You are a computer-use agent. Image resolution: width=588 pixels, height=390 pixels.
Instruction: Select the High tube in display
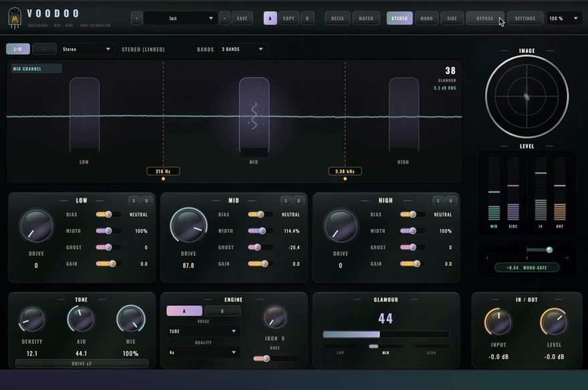coord(404,115)
